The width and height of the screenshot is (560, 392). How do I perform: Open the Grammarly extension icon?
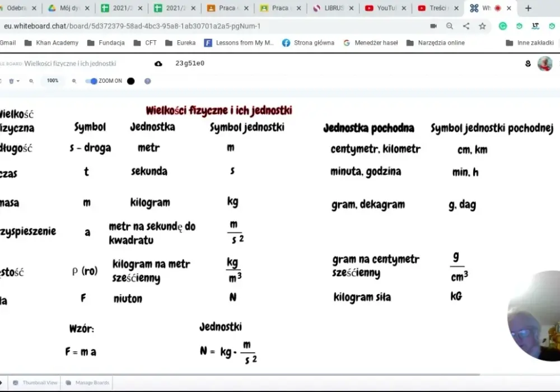point(503,26)
